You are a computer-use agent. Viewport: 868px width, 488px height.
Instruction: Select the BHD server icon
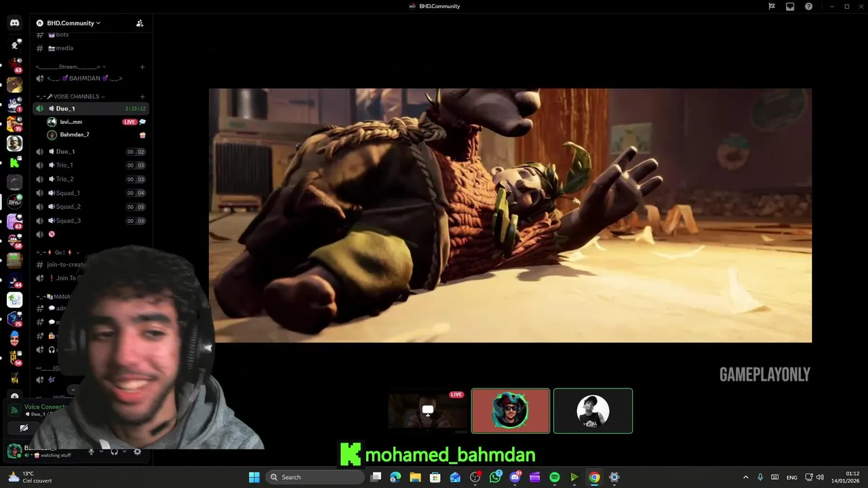click(x=14, y=202)
